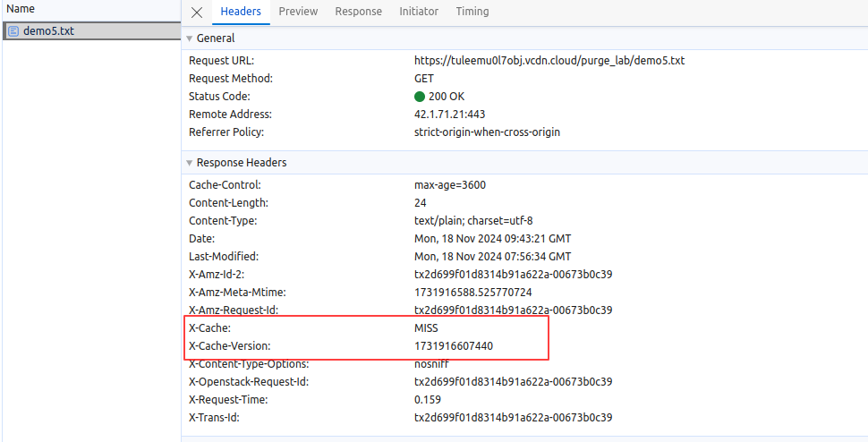Click the green status code indicator

click(420, 97)
